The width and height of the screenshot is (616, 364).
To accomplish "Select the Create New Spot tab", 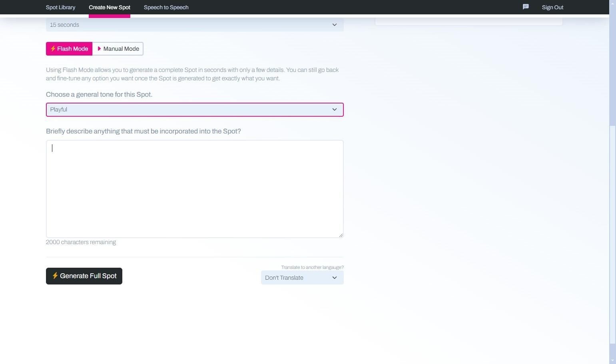I will point(110,7).
